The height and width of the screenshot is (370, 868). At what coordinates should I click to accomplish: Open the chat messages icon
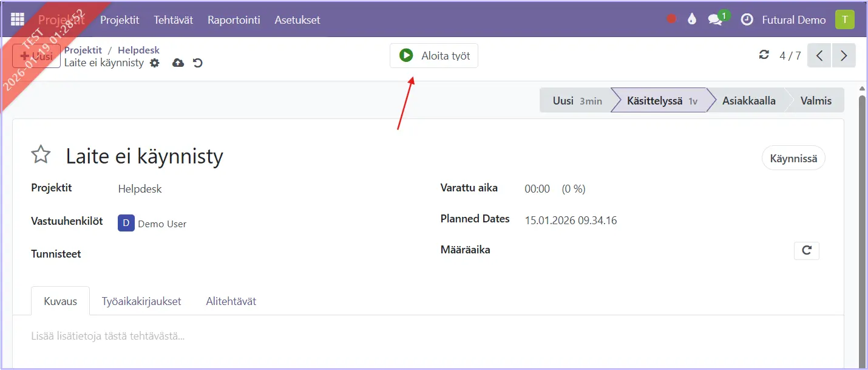[x=716, y=19]
